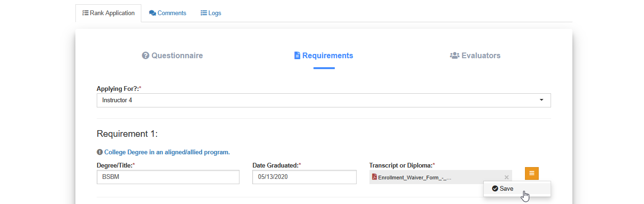Choose Save from the popup menu

tap(517, 188)
